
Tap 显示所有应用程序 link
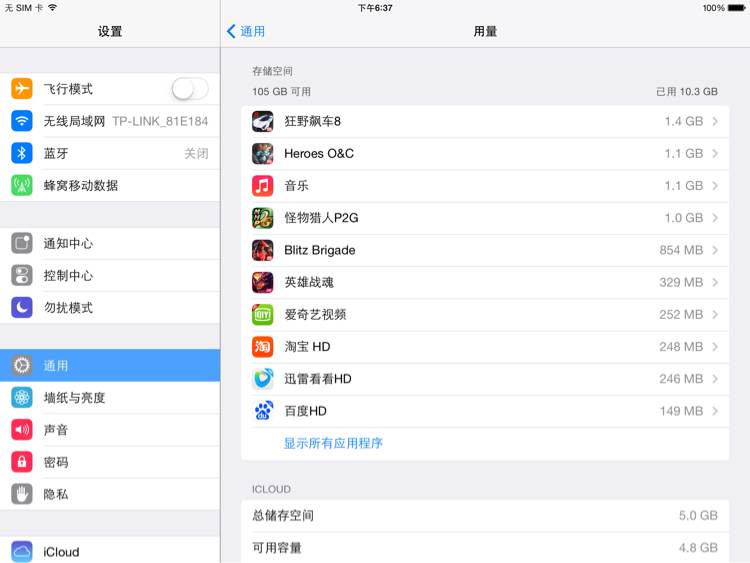click(x=333, y=443)
